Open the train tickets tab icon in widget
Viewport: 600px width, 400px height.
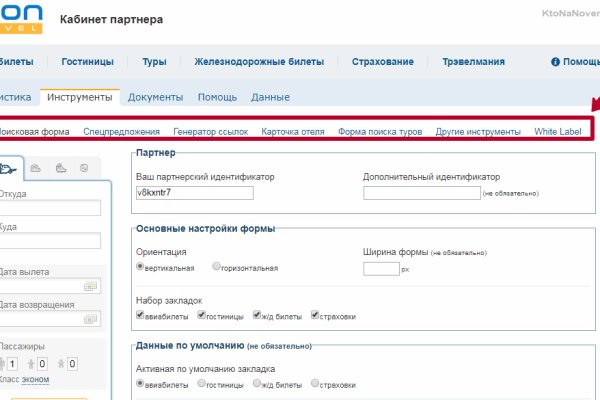click(x=60, y=168)
